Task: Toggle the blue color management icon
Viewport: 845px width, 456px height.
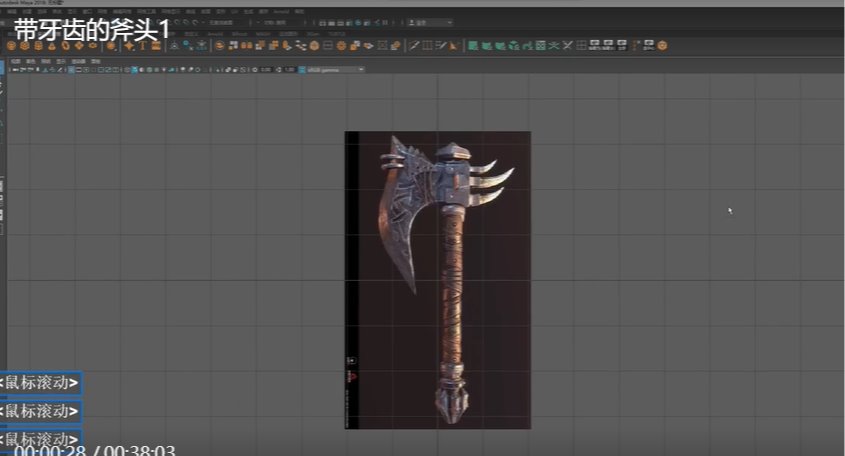Action: pos(302,69)
